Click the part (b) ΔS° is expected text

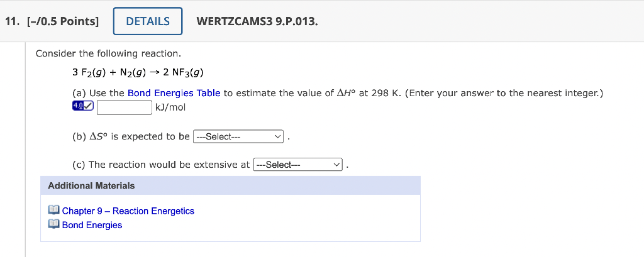131,136
